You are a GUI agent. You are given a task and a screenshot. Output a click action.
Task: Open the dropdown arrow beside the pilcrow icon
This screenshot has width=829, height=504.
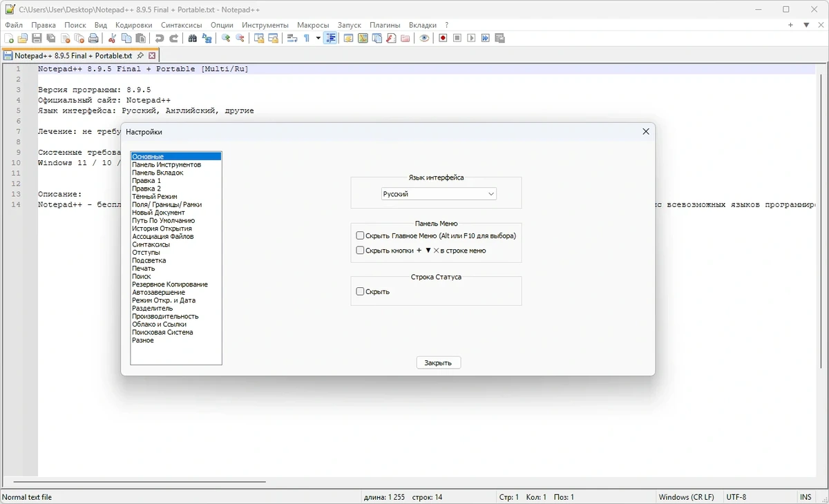click(x=318, y=39)
